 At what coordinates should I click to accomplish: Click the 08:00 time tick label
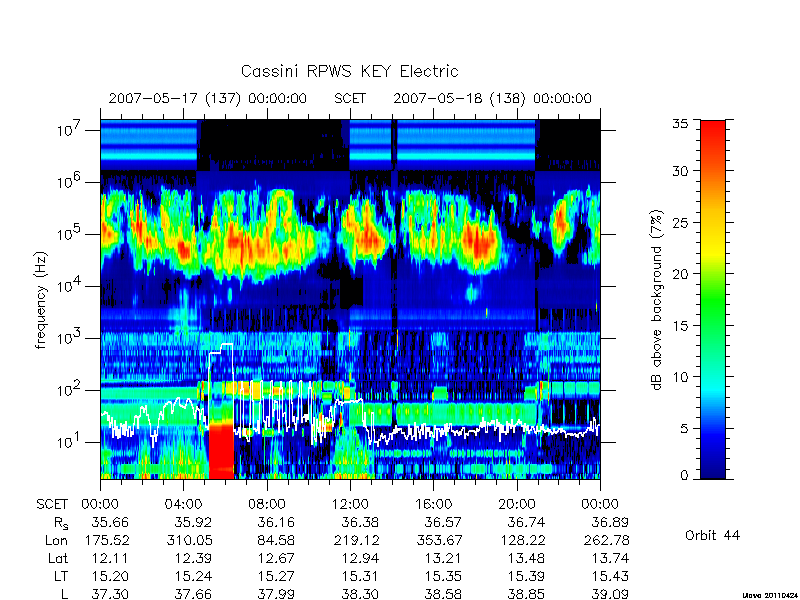point(267,505)
